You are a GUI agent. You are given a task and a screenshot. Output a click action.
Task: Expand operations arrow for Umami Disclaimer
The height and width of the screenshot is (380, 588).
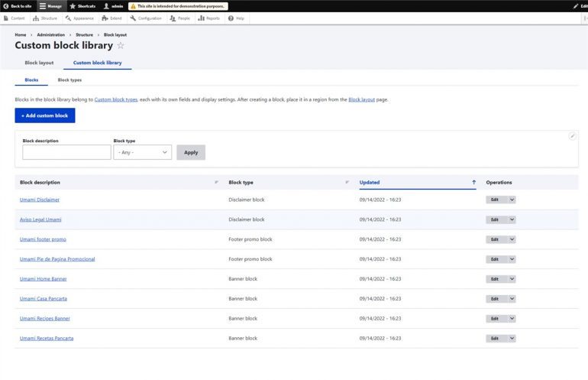coord(512,200)
